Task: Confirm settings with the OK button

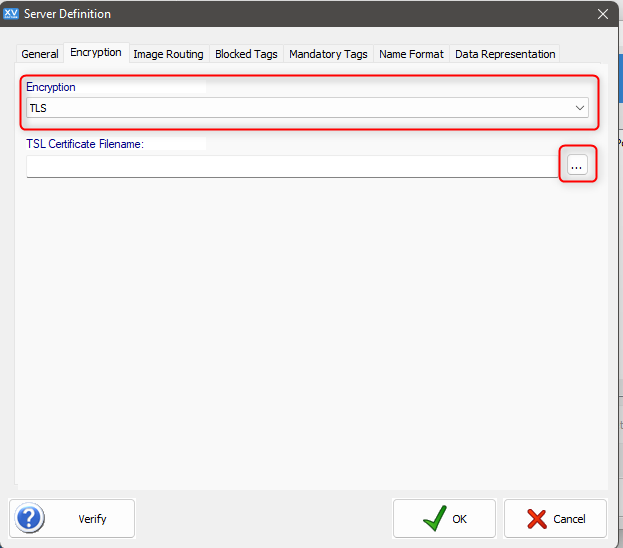Action: (x=444, y=519)
